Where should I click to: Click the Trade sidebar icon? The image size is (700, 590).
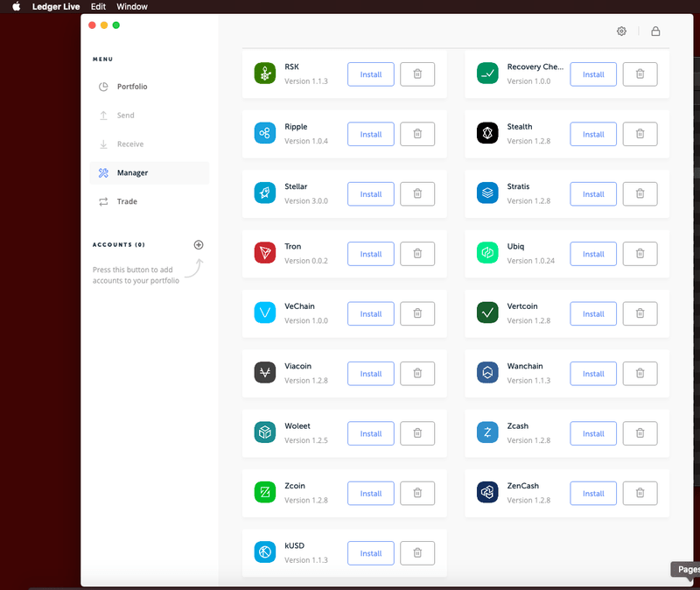[105, 201]
